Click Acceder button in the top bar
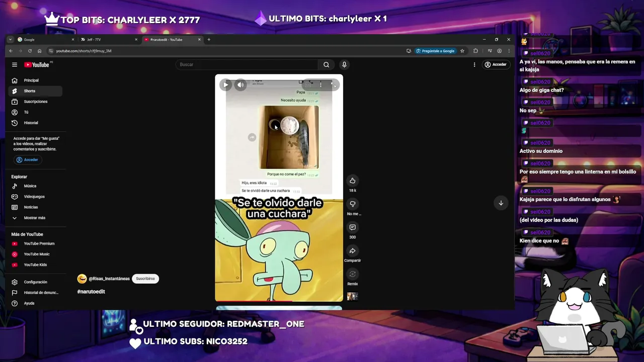This screenshot has width=644, height=362. pyautogui.click(x=495, y=64)
